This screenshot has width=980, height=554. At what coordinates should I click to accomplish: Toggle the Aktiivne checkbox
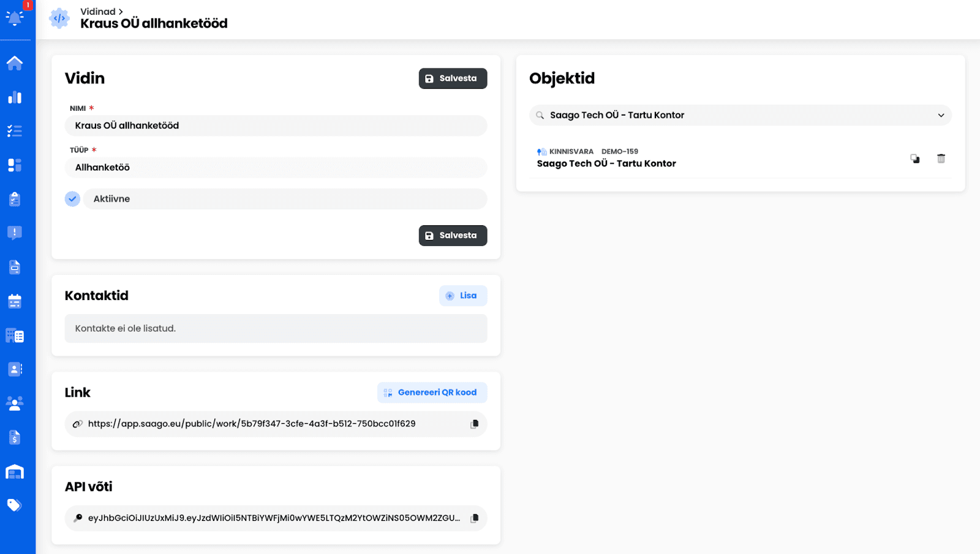(72, 199)
